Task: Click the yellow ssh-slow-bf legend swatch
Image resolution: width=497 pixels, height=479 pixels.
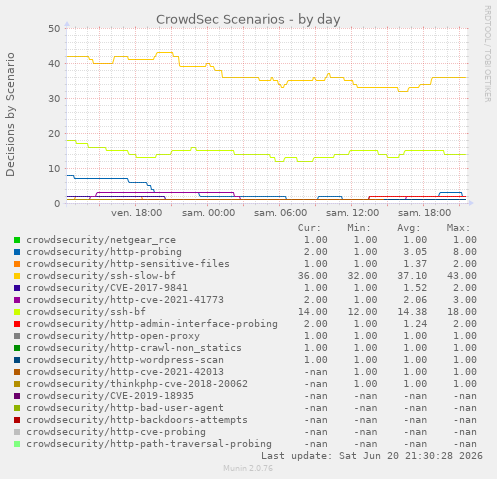Action: [17, 276]
